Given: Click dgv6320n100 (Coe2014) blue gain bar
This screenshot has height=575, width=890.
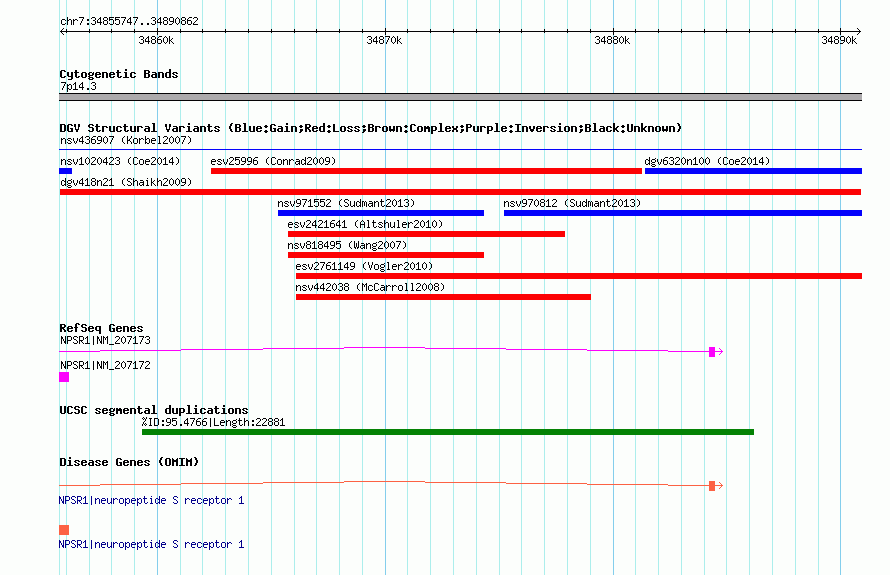Looking at the screenshot, I should 753,171.
